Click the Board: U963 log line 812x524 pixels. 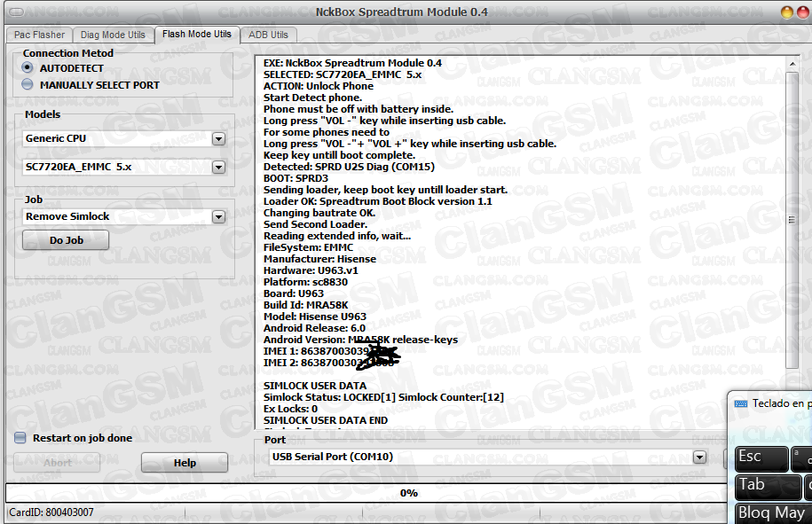point(294,293)
